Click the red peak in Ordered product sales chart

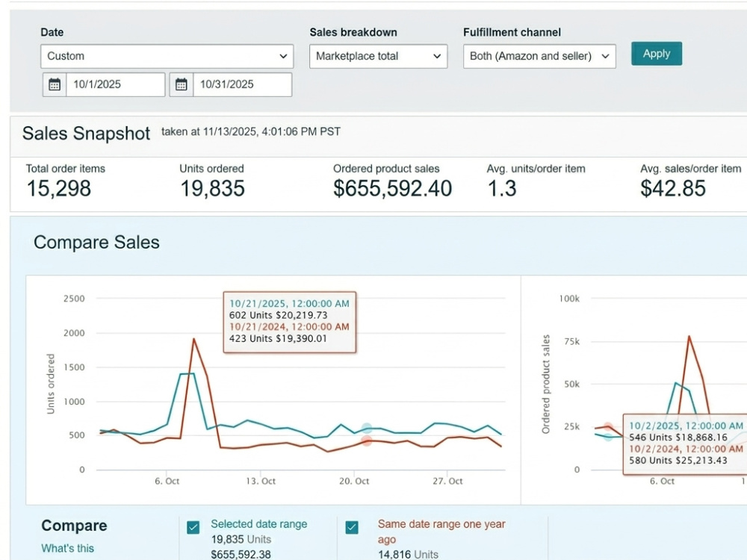pyautogui.click(x=689, y=336)
